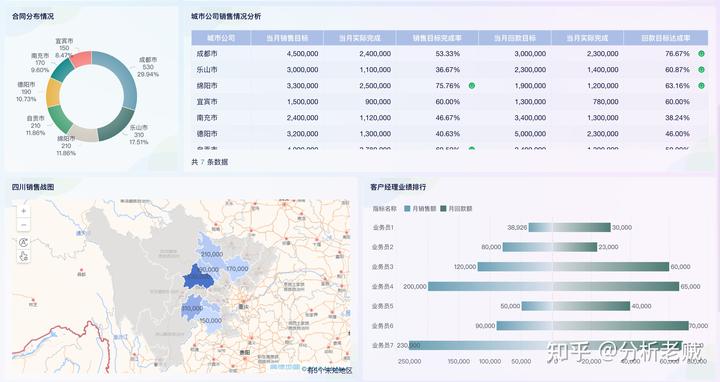Click the 业务员5 axis label
The image size is (720, 382).
click(x=382, y=306)
